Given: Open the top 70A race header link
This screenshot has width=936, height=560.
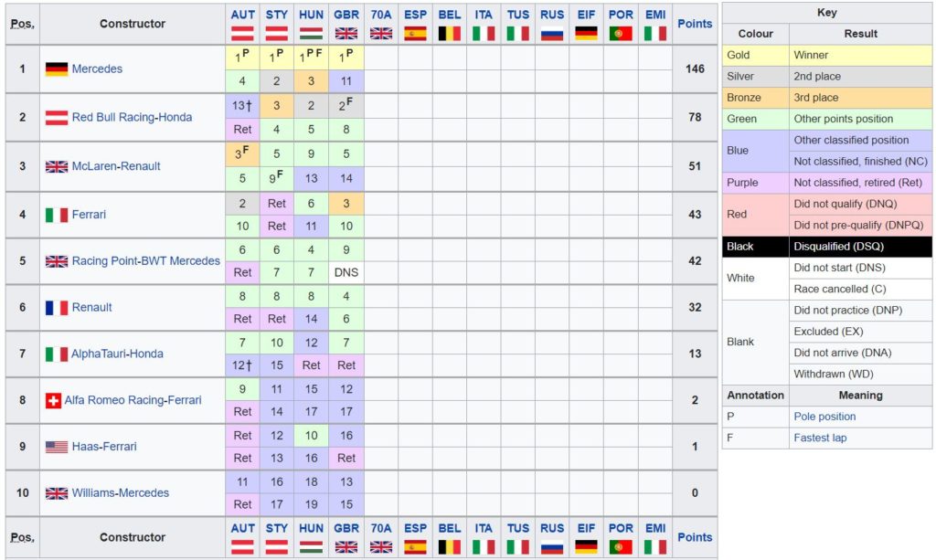Looking at the screenshot, I should 381,15.
